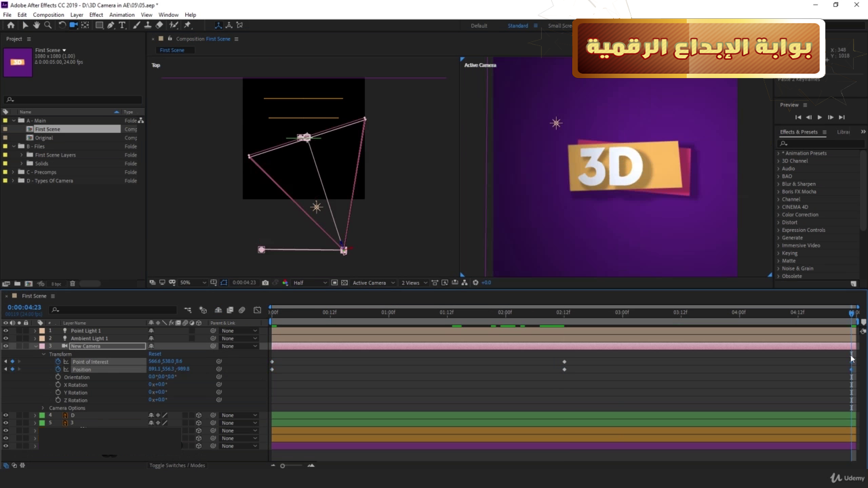
Task: Play the preview
Action: point(819,117)
